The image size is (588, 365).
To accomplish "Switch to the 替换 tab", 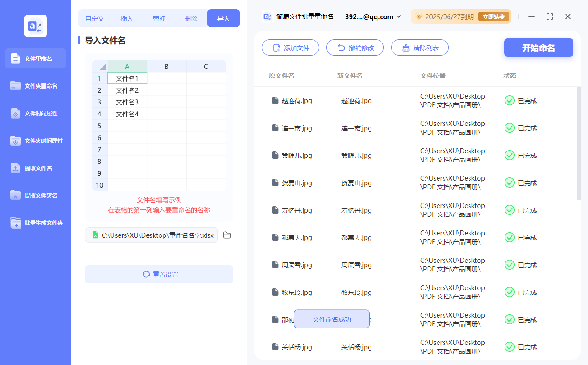I will pyautogui.click(x=159, y=18).
